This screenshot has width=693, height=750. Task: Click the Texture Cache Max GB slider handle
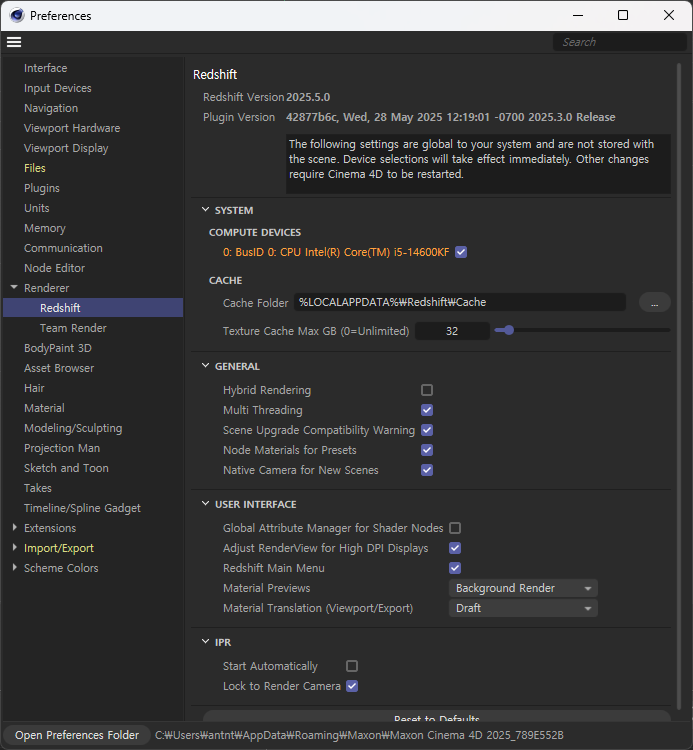[509, 330]
